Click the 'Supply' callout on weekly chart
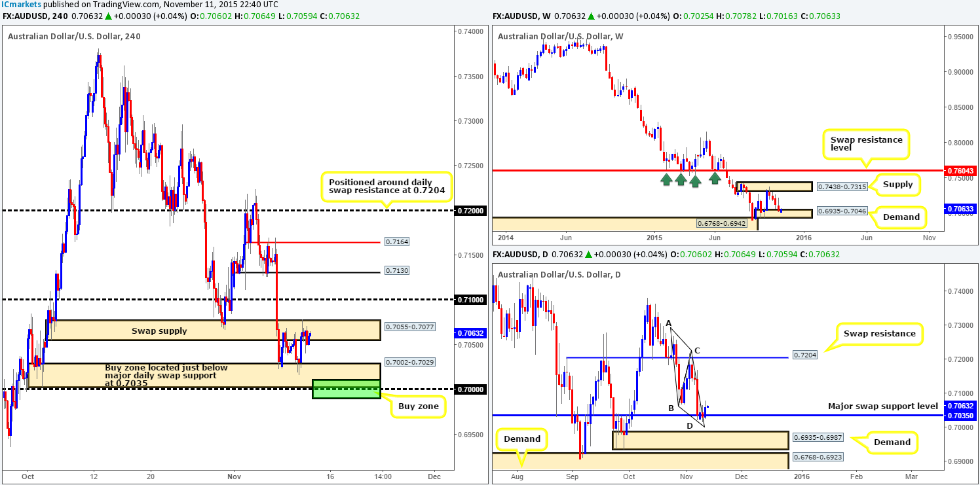Screen dimensions: 980x485 pyautogui.click(x=897, y=185)
